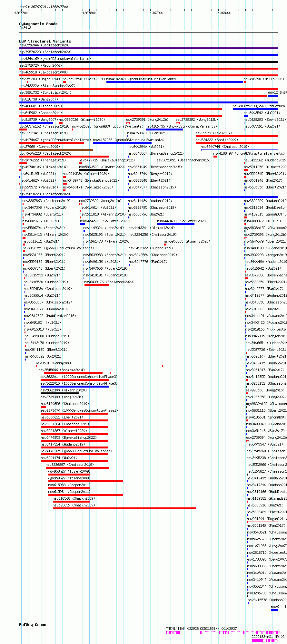287x644 pixels.
Task: Click the red nsv6439176 (Sedlazeck2020) bar
Action: coord(96,285)
